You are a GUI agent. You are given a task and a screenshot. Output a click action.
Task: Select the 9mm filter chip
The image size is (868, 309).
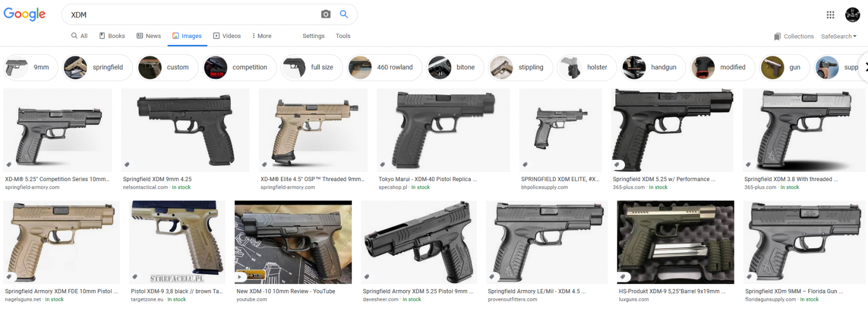tap(30, 67)
